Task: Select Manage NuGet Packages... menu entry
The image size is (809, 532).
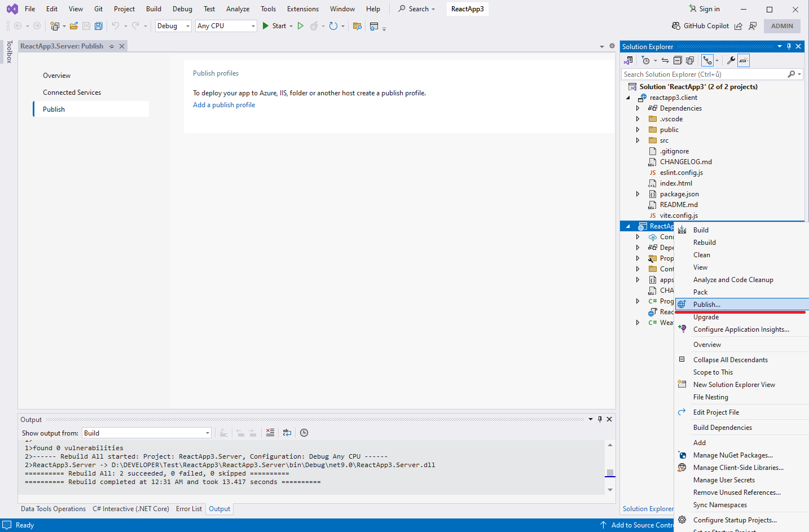Action: pyautogui.click(x=742, y=455)
